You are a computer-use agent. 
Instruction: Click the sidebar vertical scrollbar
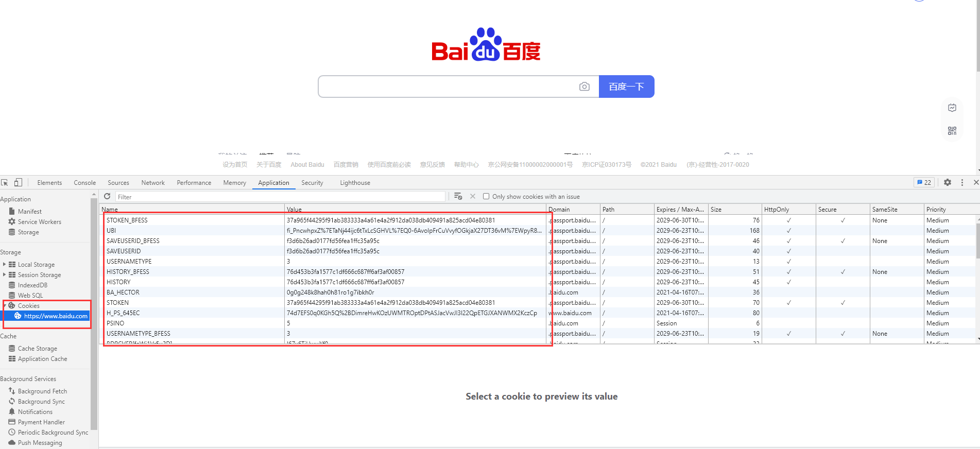pyautogui.click(x=94, y=314)
